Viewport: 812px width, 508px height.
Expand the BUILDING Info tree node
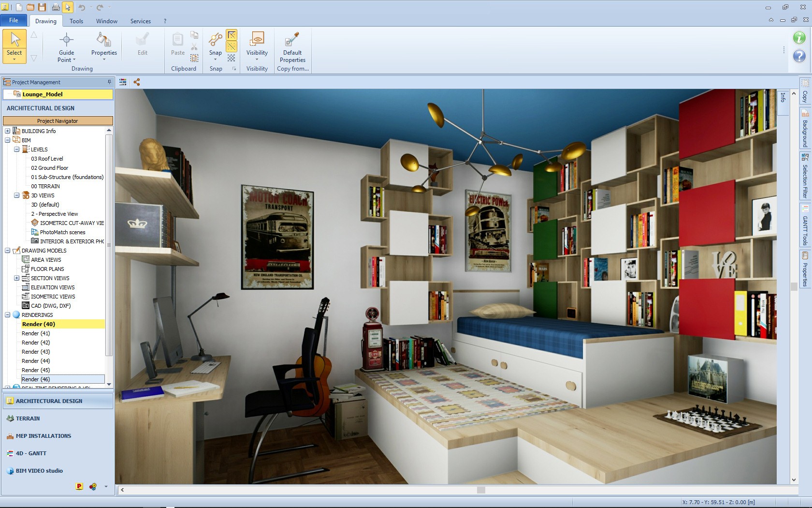pyautogui.click(x=8, y=131)
